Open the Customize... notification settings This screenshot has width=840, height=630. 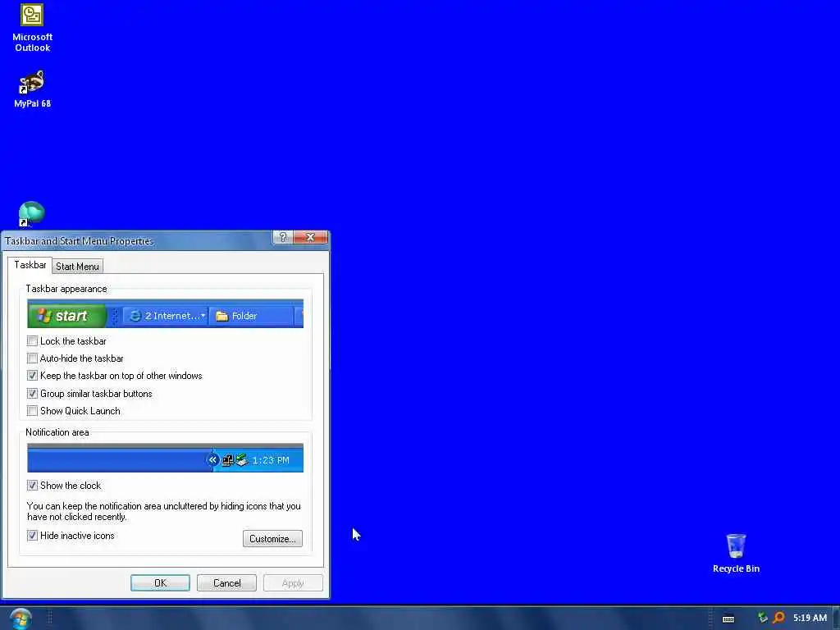(x=272, y=538)
